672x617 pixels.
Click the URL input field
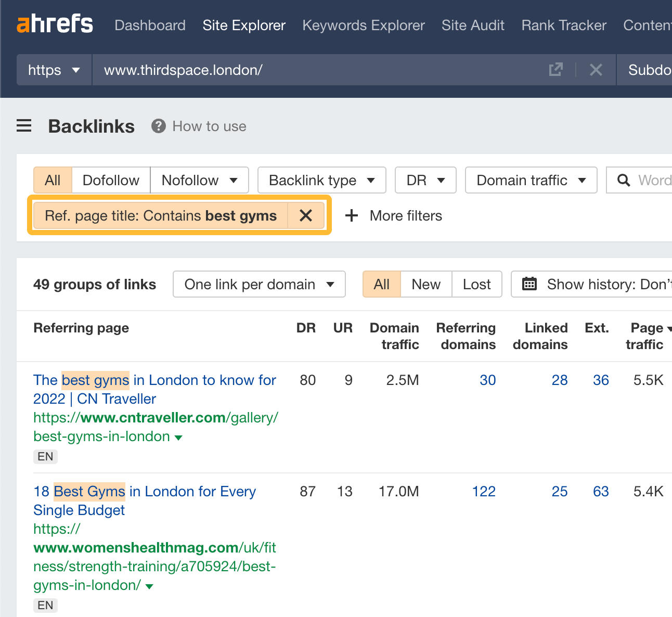click(x=312, y=70)
